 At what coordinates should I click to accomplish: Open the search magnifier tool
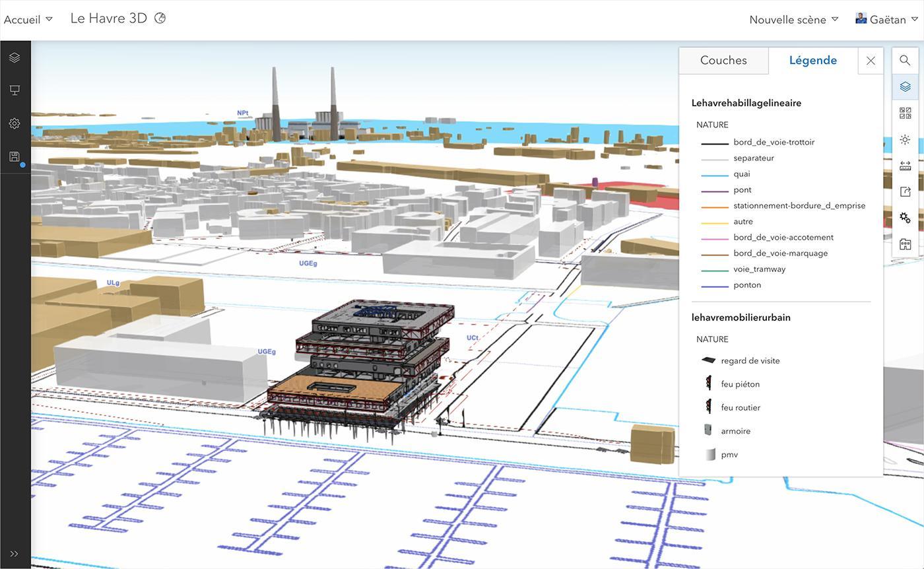(x=905, y=60)
